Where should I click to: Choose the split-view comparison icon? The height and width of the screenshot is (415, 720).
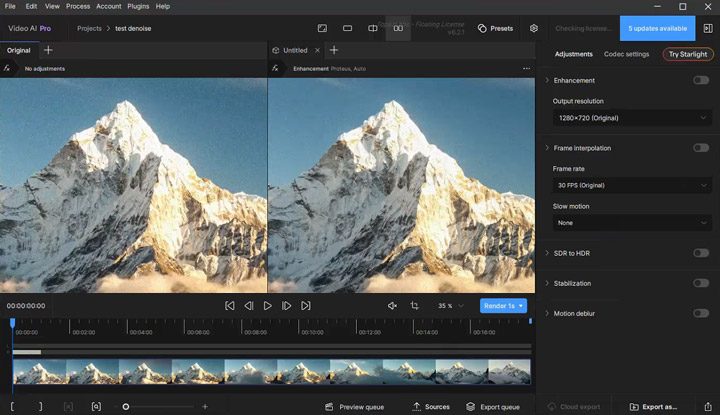(373, 28)
